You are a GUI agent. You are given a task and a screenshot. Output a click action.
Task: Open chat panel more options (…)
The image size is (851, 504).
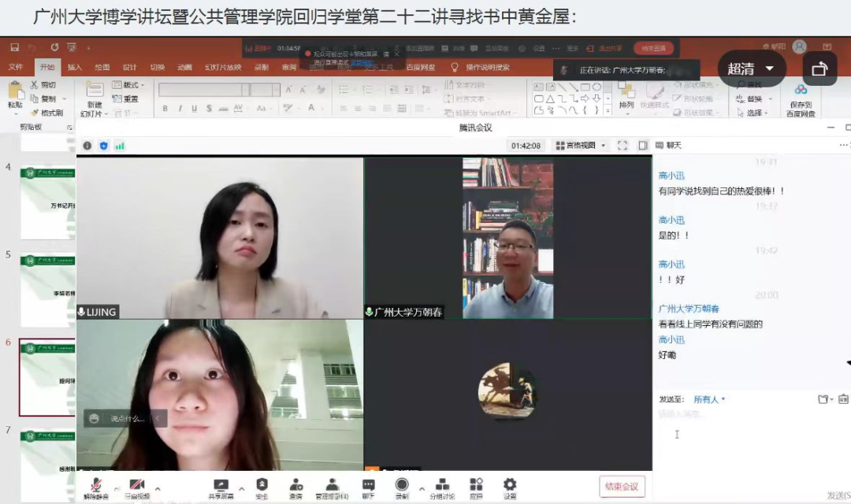click(x=843, y=145)
